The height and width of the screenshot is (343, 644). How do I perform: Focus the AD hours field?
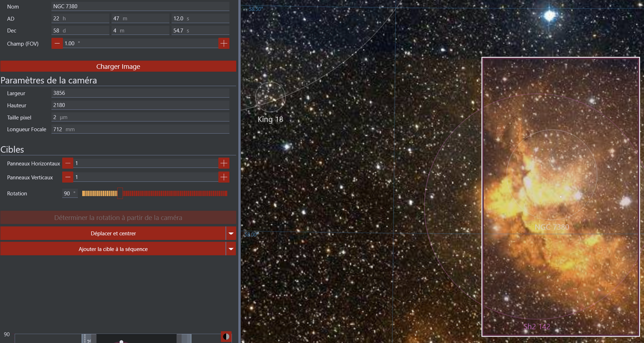coord(80,19)
